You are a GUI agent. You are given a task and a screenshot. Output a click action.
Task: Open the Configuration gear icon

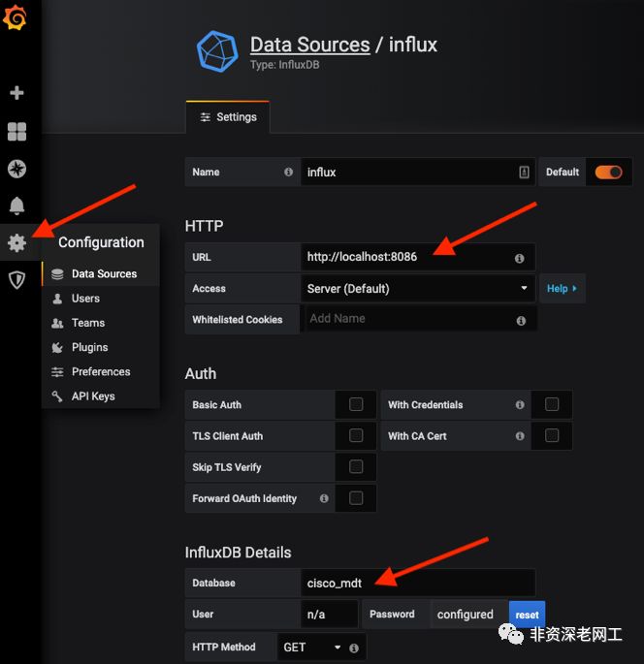(x=16, y=242)
